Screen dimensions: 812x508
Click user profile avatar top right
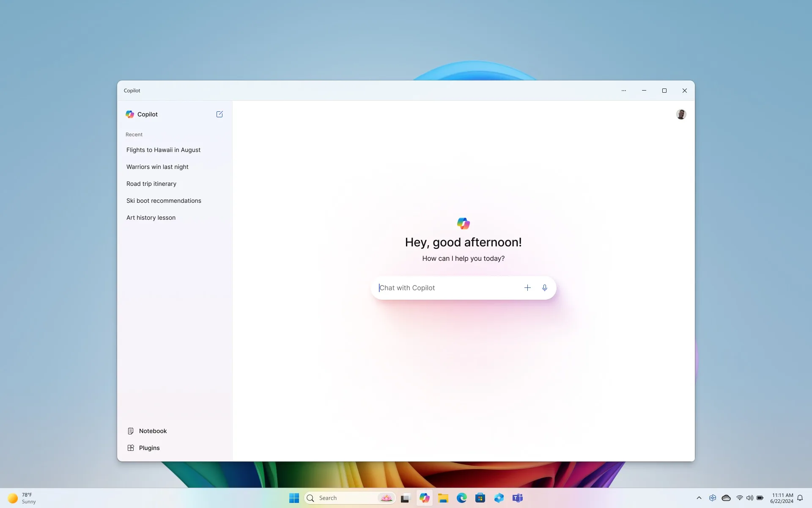[680, 113]
